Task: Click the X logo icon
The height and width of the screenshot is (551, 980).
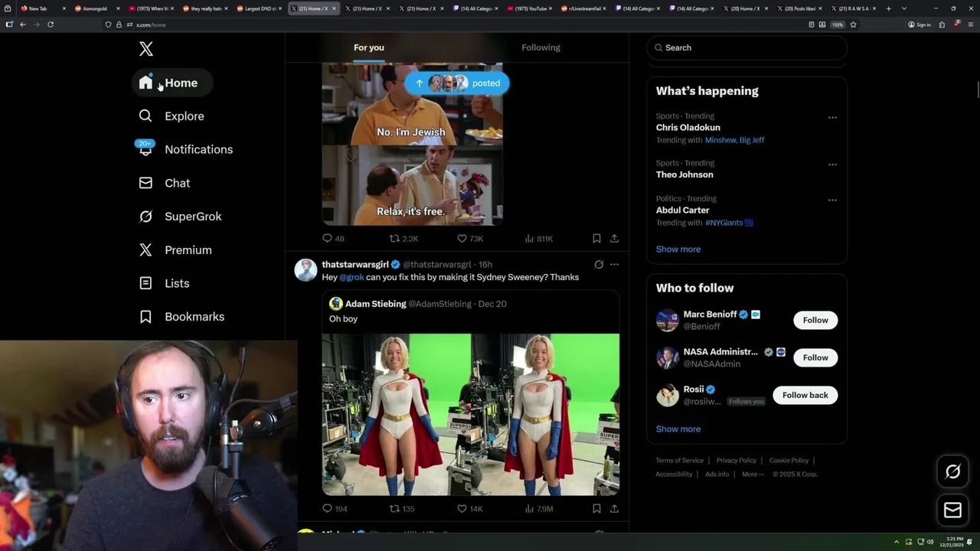Action: pyautogui.click(x=146, y=49)
